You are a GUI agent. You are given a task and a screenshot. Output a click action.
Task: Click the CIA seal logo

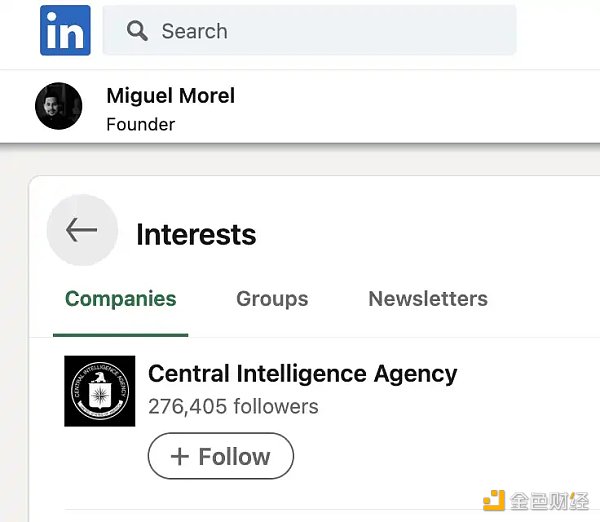coord(99,391)
